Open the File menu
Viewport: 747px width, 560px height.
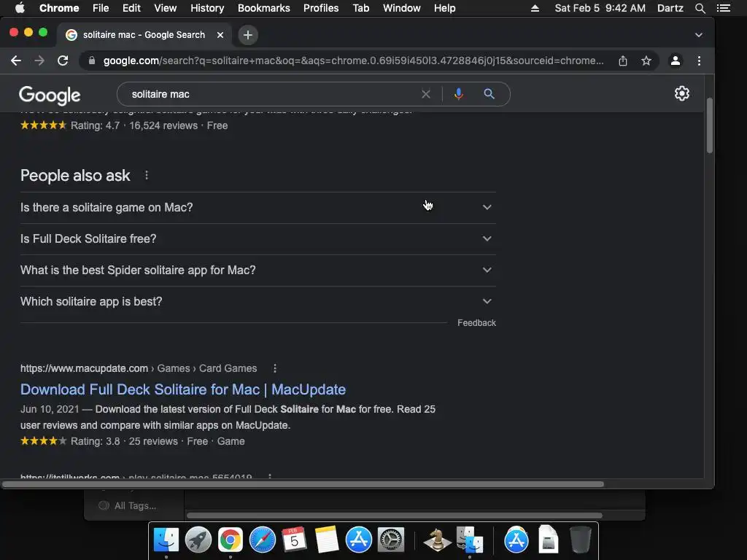point(101,8)
